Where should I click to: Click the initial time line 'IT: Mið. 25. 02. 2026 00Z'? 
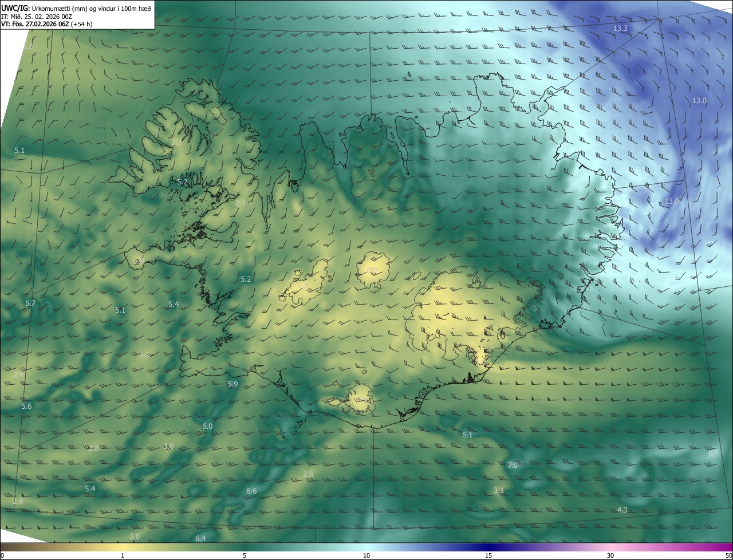point(37,16)
